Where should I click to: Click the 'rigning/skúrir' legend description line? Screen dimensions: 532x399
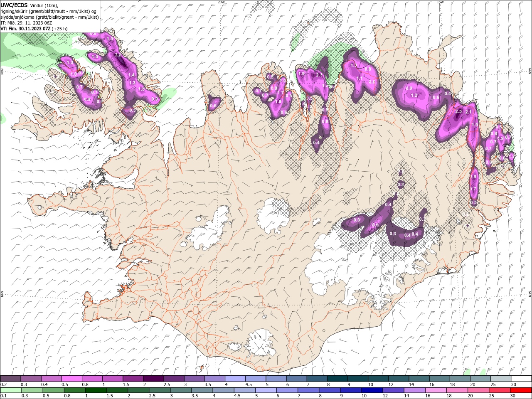coord(49,11)
